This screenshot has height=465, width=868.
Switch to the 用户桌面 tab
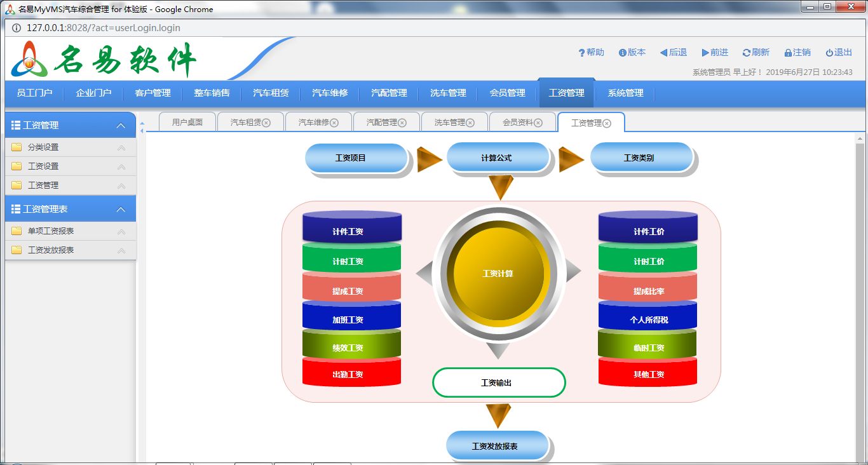coord(187,123)
